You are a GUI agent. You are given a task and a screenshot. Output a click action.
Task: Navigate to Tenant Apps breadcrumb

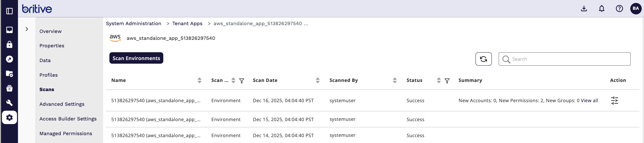point(187,24)
